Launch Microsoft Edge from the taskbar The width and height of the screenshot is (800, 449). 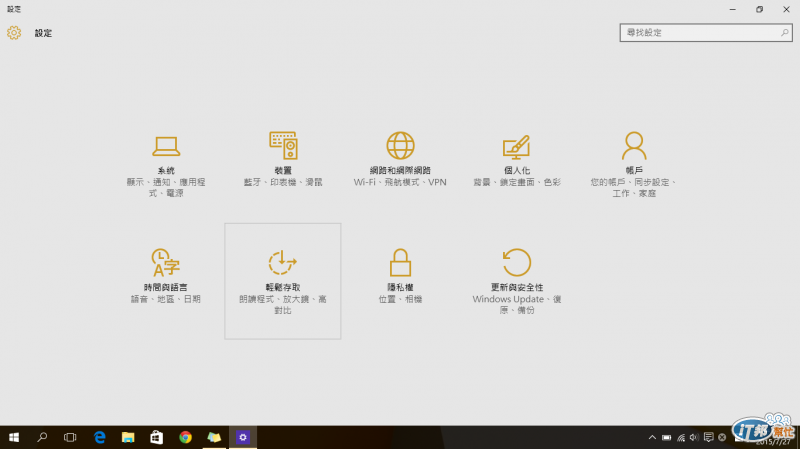click(99, 437)
